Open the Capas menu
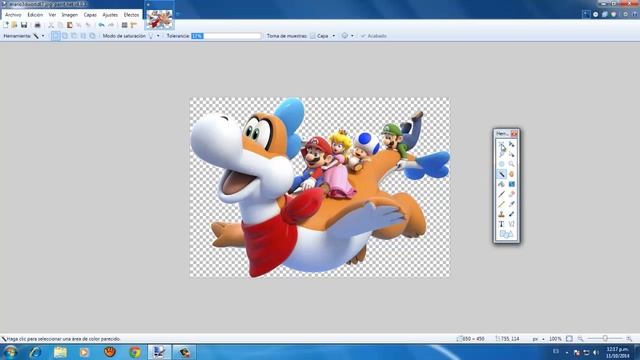640x360 pixels. pos(90,15)
